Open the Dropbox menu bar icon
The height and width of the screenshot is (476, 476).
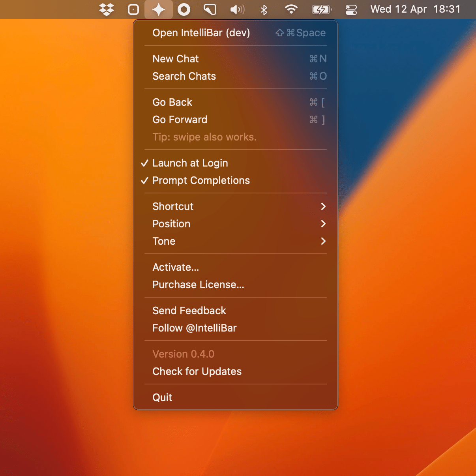(x=107, y=9)
